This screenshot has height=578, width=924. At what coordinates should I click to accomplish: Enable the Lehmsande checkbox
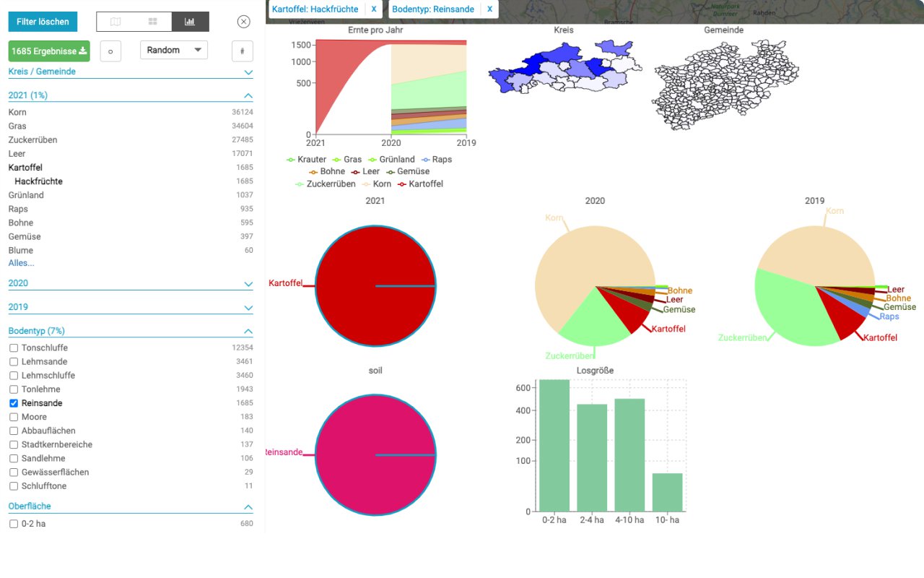[14, 362]
